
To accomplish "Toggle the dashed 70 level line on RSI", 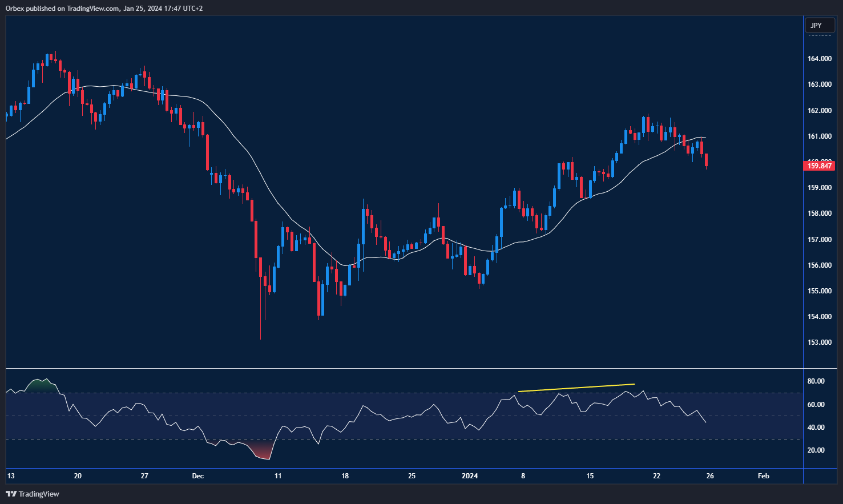I will (x=400, y=393).
